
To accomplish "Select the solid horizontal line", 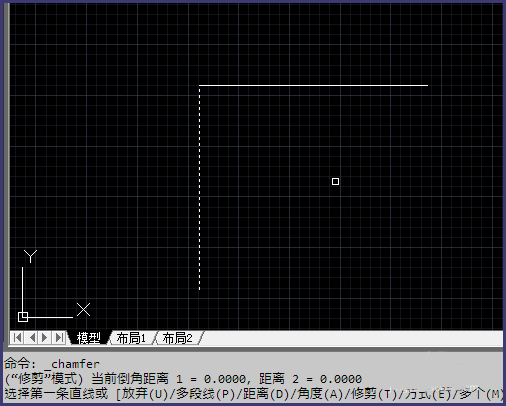I will click(x=313, y=85).
